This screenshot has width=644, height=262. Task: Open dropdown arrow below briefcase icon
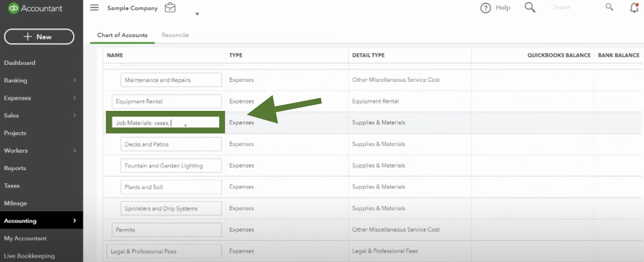click(x=197, y=14)
